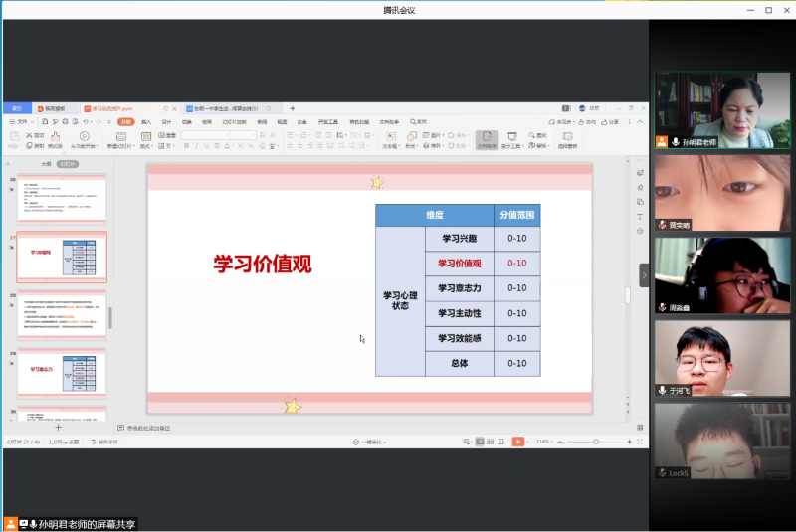Start slideshow with orange play button
This screenshot has height=532, width=796.
(x=517, y=442)
